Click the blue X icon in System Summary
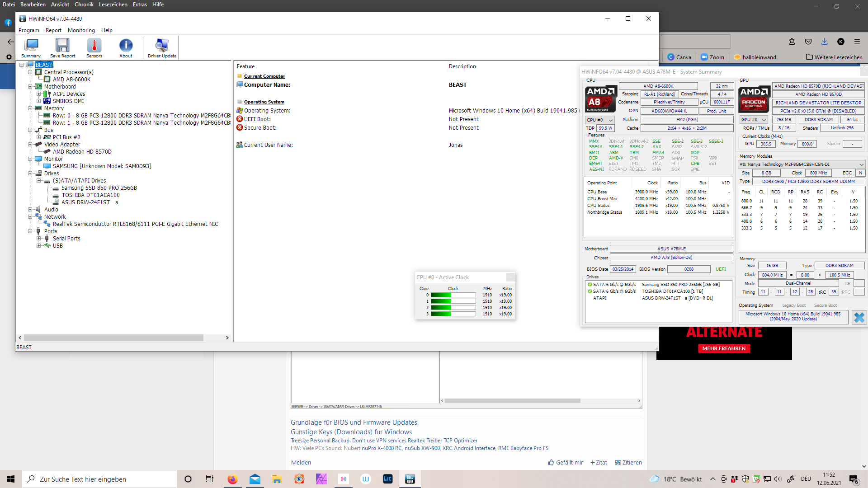 pos(859,318)
